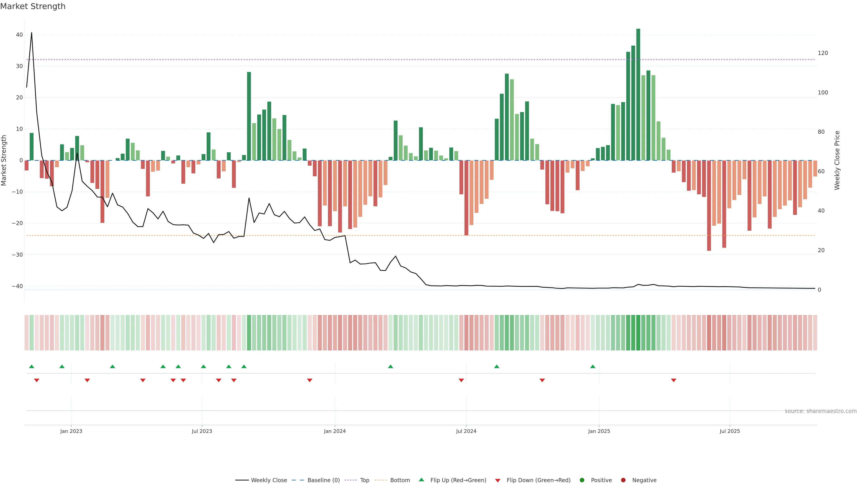The height and width of the screenshot is (488, 868).
Task: Click the Flip Up green triangle legend icon
Action: point(421,480)
